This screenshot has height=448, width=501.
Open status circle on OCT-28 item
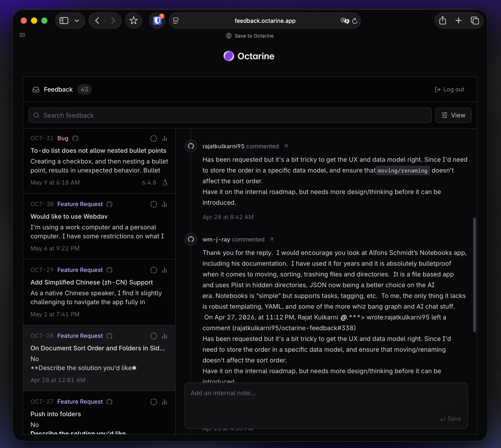point(154,336)
